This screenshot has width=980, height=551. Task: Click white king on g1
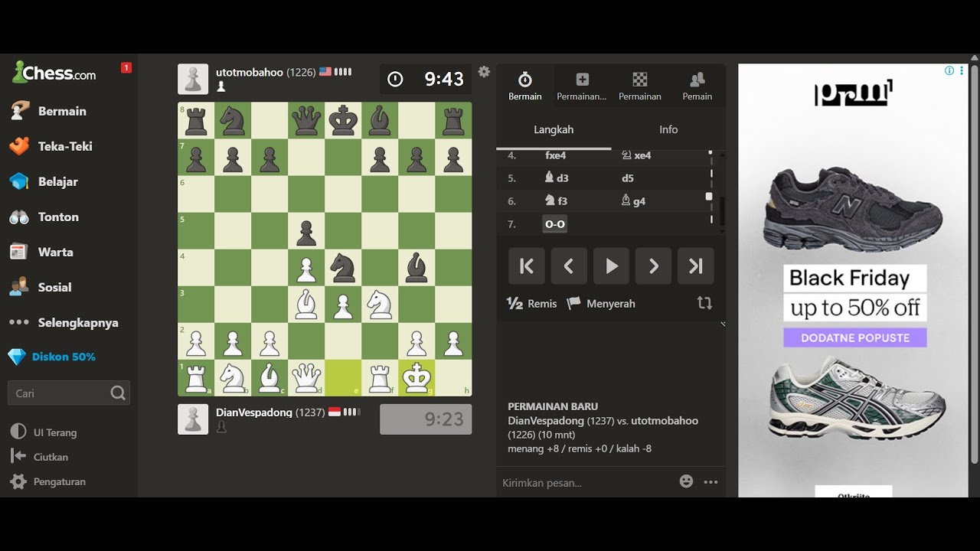416,378
